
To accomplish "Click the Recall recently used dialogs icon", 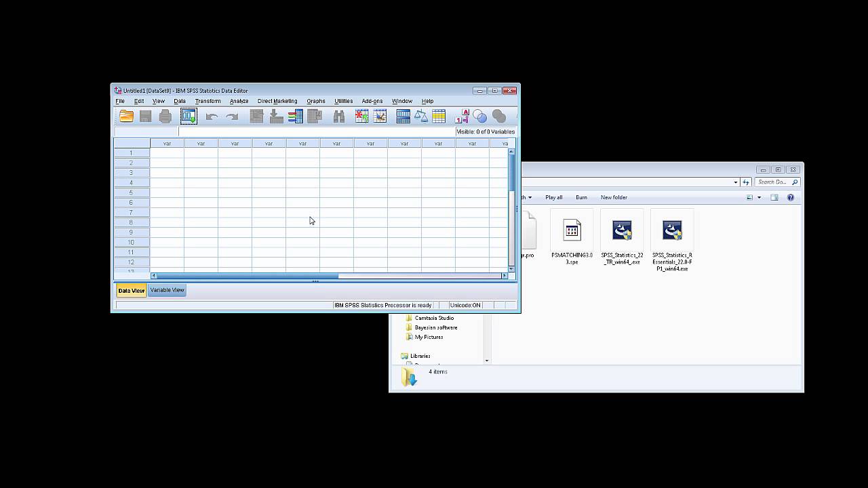I will [x=189, y=117].
